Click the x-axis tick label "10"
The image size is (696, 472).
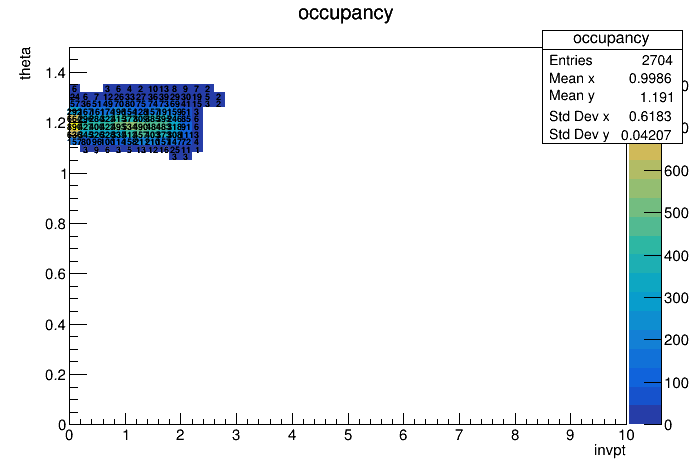click(x=626, y=435)
